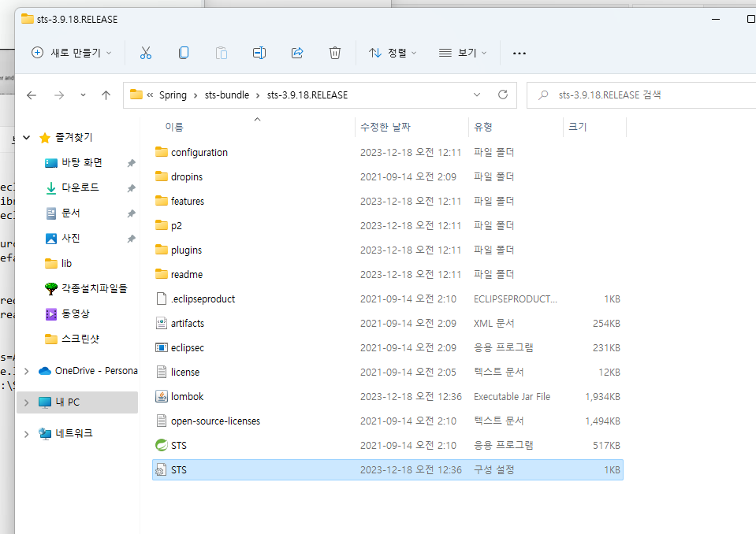Show hidden path with « chevron
Viewport: 756px width, 534px height.
click(150, 95)
